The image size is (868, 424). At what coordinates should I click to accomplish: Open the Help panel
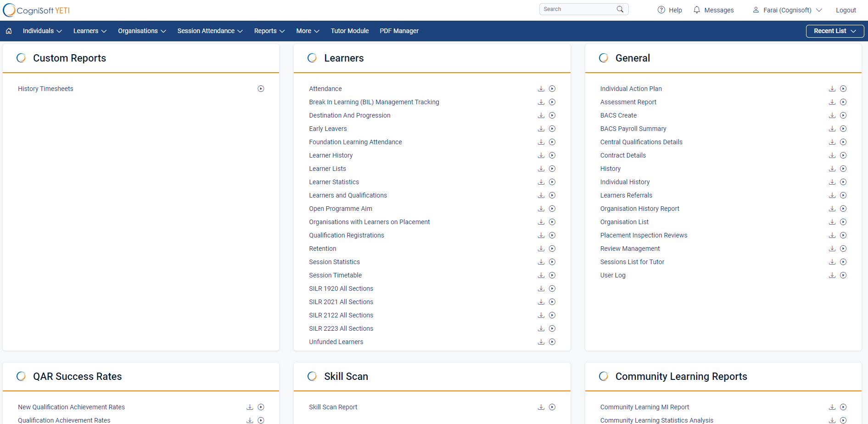[669, 10]
